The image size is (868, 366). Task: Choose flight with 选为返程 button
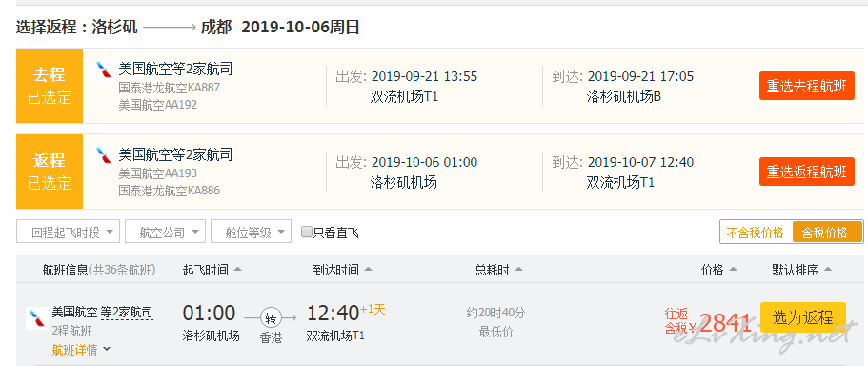[802, 317]
